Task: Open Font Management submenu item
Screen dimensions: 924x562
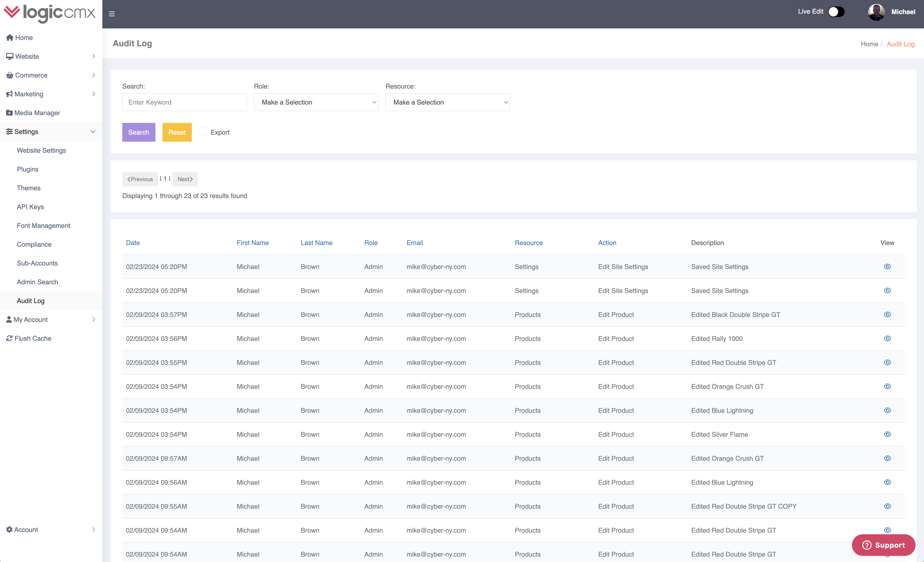Action: tap(43, 226)
